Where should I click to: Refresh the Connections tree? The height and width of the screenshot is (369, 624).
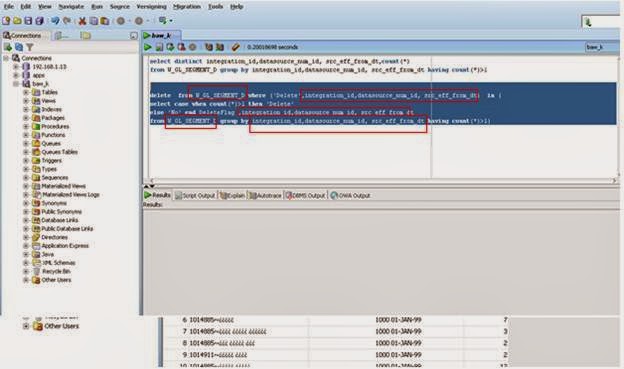19,47
